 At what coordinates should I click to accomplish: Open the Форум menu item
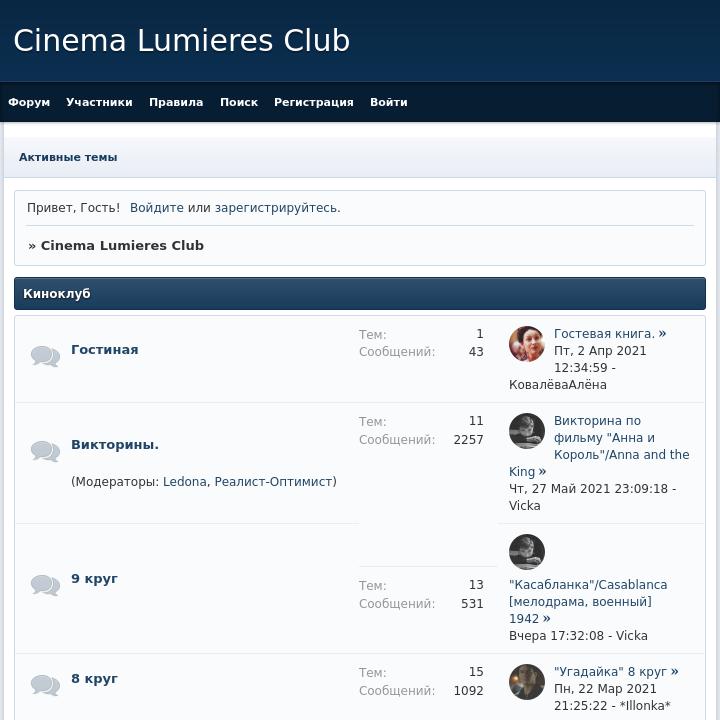click(x=29, y=102)
